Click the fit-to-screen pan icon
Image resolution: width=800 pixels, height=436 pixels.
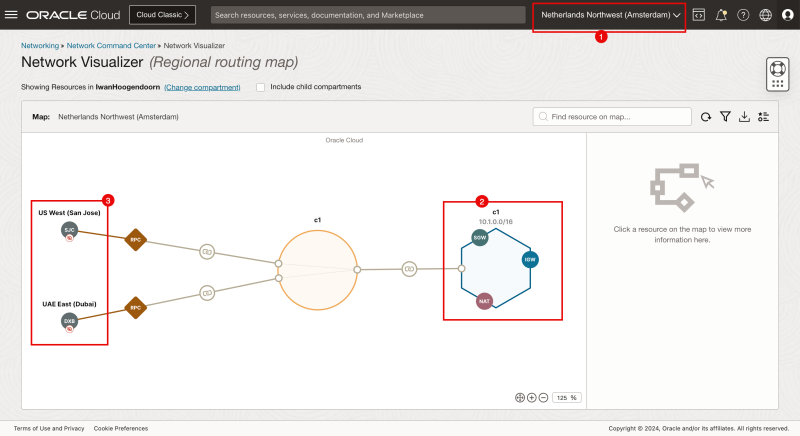pos(520,397)
